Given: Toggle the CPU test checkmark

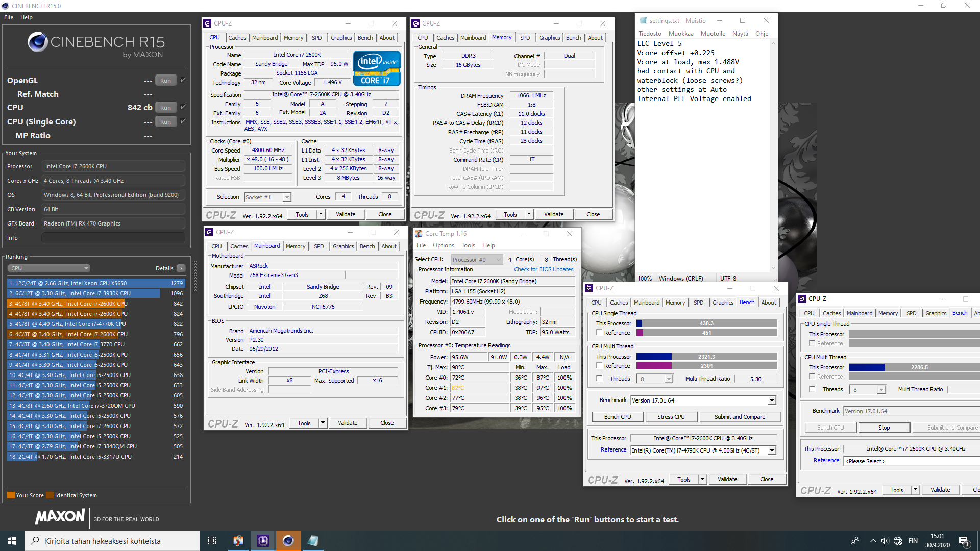Looking at the screenshot, I should click(x=183, y=107).
